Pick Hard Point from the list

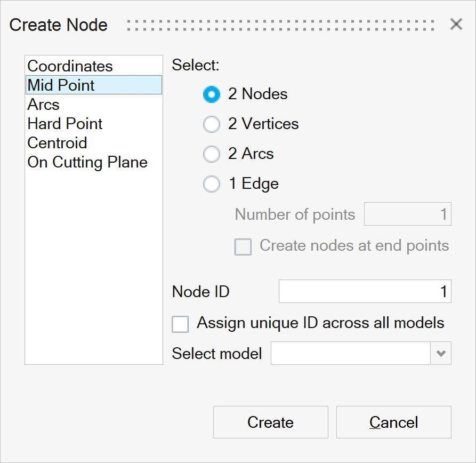point(65,124)
